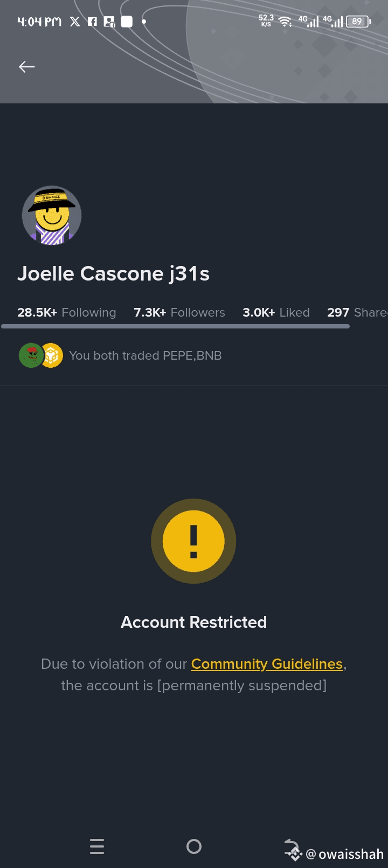Click the horizontal stats scrollbar

[x=176, y=326]
